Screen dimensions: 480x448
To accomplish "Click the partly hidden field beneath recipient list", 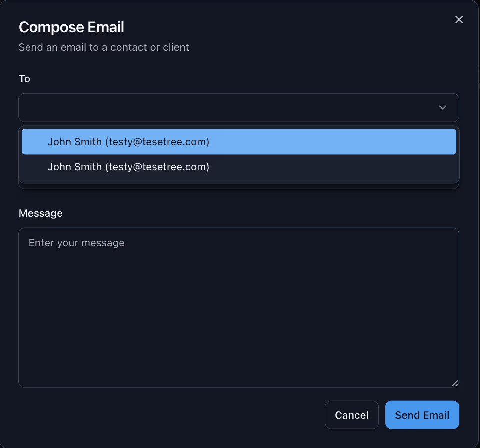I will (239, 186).
